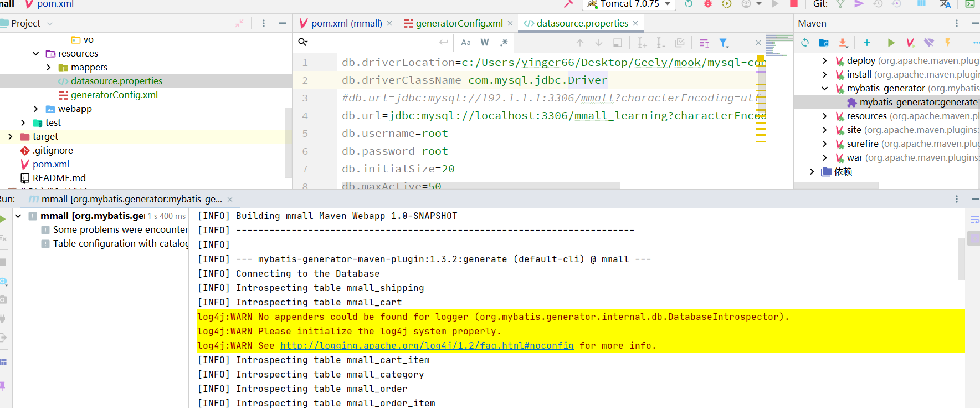Click the Previous Occurrence up arrow
Viewport: 980px width, 408px height.
pyautogui.click(x=580, y=43)
